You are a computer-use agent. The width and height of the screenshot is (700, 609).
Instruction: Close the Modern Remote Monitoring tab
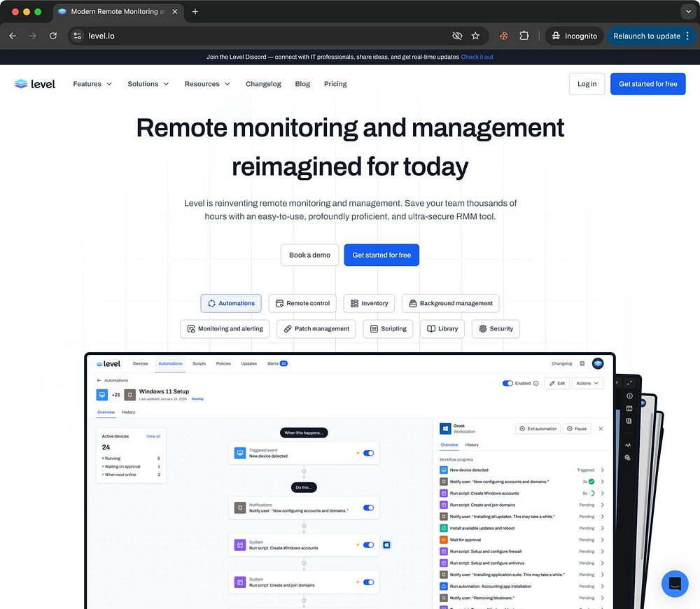[x=175, y=12]
